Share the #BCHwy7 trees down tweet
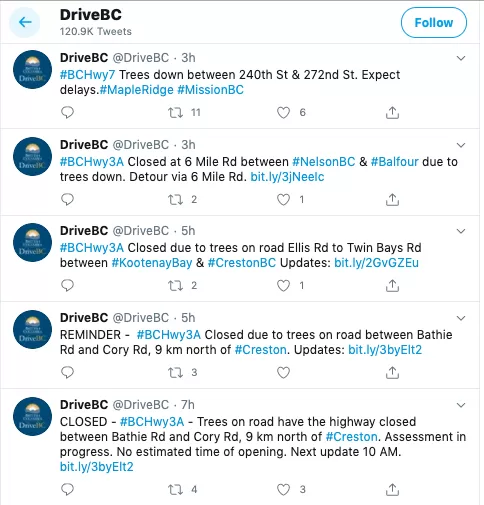 [392, 113]
